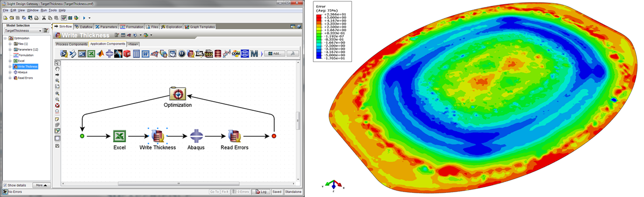Toggle the Show details checkbox

tap(5, 185)
